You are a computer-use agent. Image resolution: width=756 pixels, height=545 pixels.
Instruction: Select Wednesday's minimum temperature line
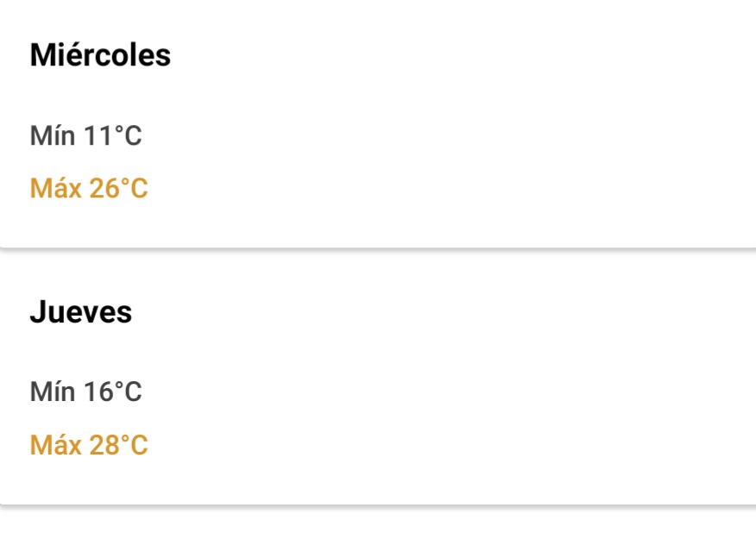(86, 136)
